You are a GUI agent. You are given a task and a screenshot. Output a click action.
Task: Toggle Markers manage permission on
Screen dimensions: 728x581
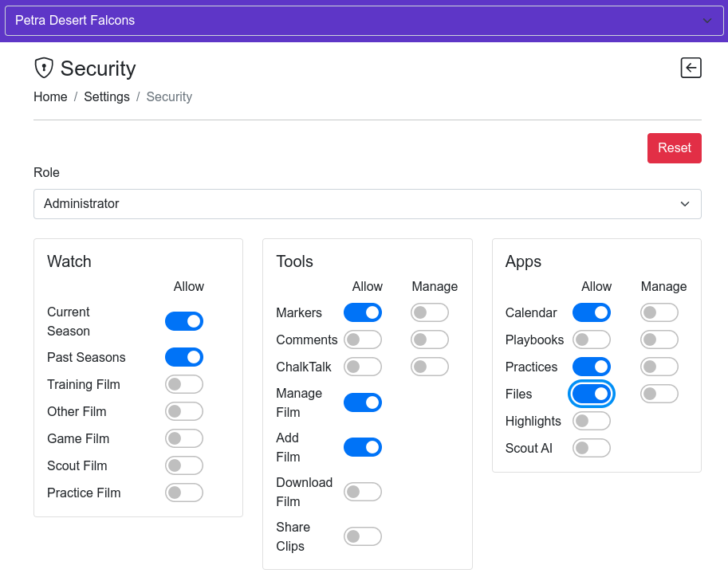(x=430, y=312)
